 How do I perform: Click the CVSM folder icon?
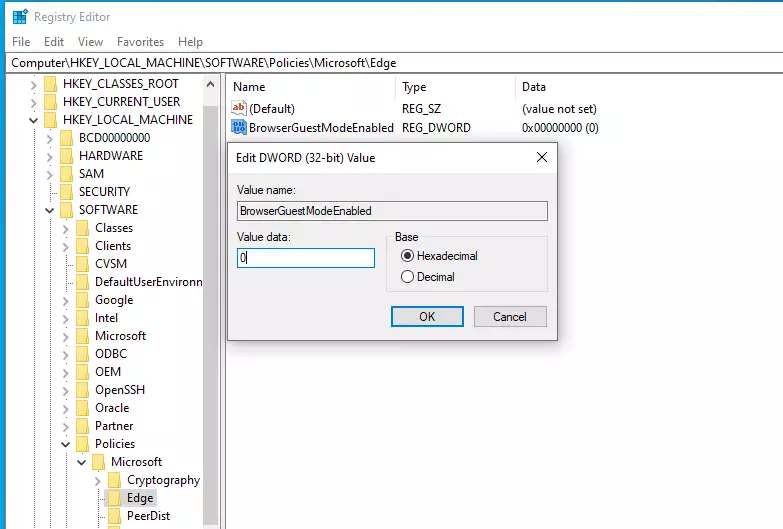click(82, 264)
